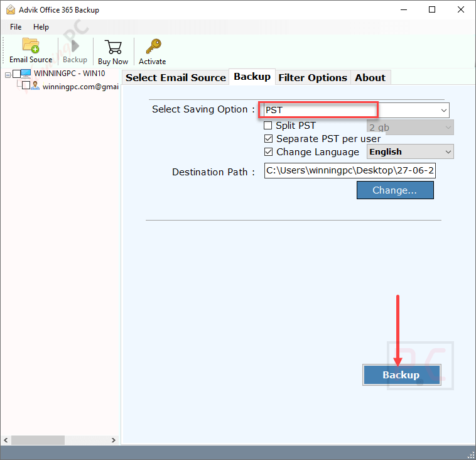Click the Change... destination button
The image size is (476, 460).
pos(395,190)
